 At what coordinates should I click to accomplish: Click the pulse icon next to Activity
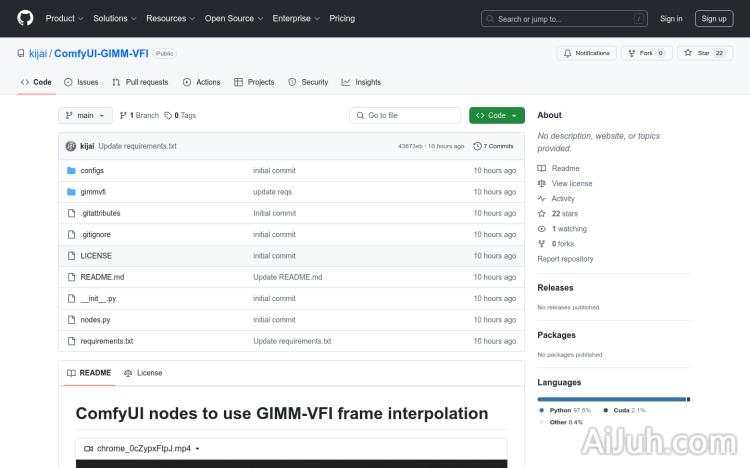[x=541, y=199]
